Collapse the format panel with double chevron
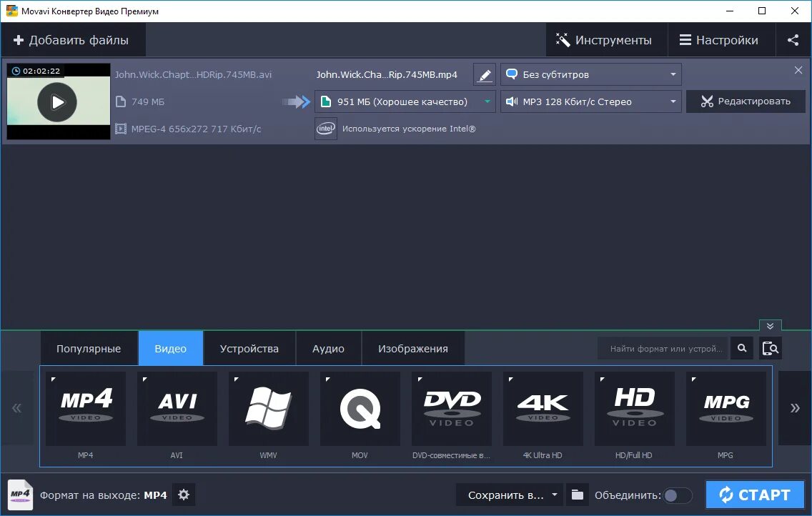Image resolution: width=812 pixels, height=516 pixels. click(770, 326)
